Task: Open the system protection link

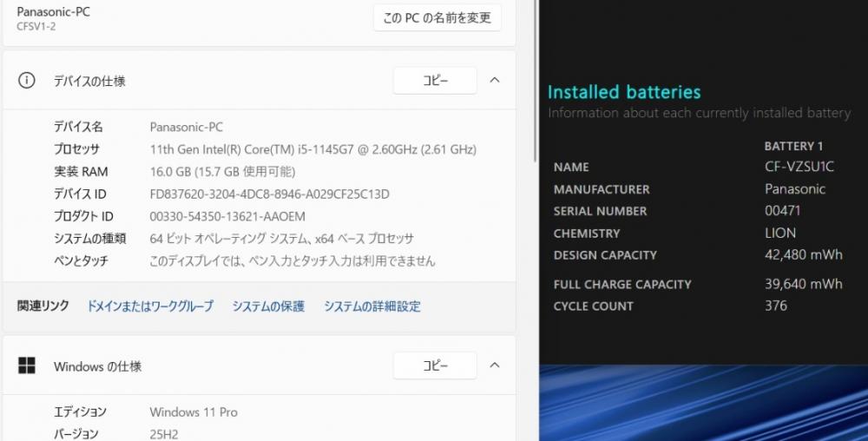Action: click(268, 306)
